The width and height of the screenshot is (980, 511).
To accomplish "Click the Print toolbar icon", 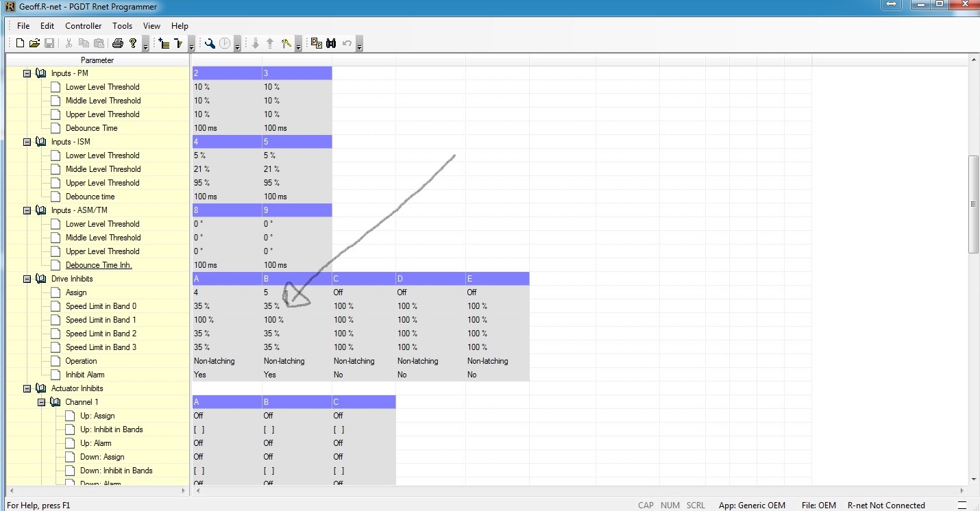I will pos(117,43).
